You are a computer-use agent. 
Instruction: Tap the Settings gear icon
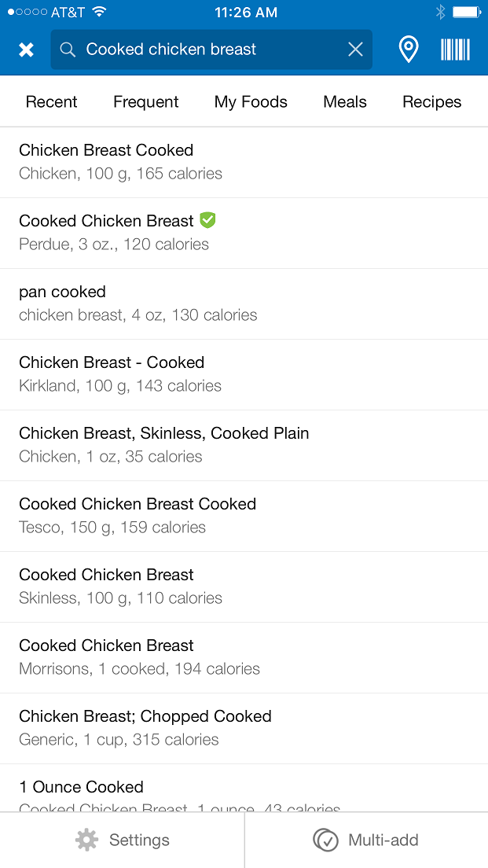(x=86, y=840)
